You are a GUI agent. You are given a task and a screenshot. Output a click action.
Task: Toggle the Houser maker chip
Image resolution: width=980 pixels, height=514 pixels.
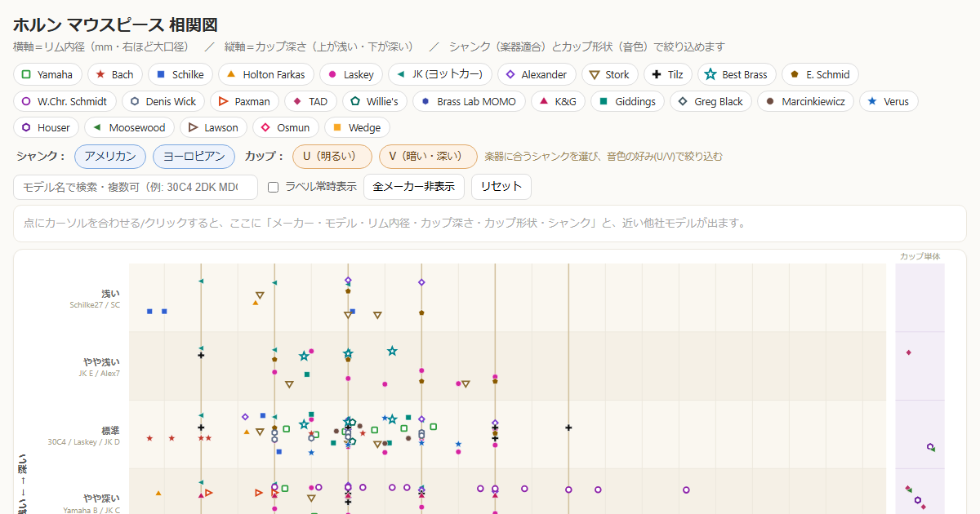tap(47, 127)
